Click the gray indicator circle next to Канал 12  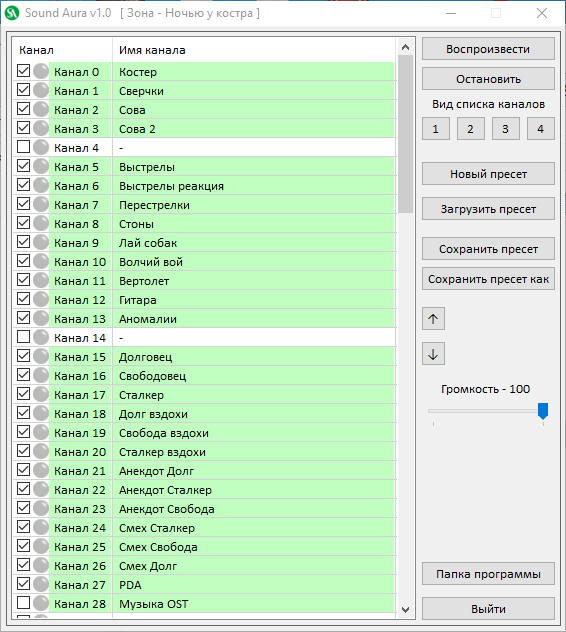click(x=41, y=299)
